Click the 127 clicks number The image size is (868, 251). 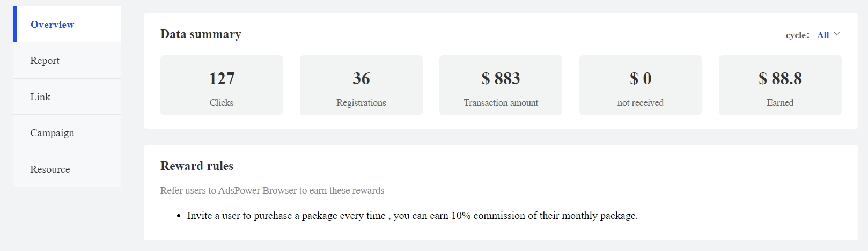222,79
